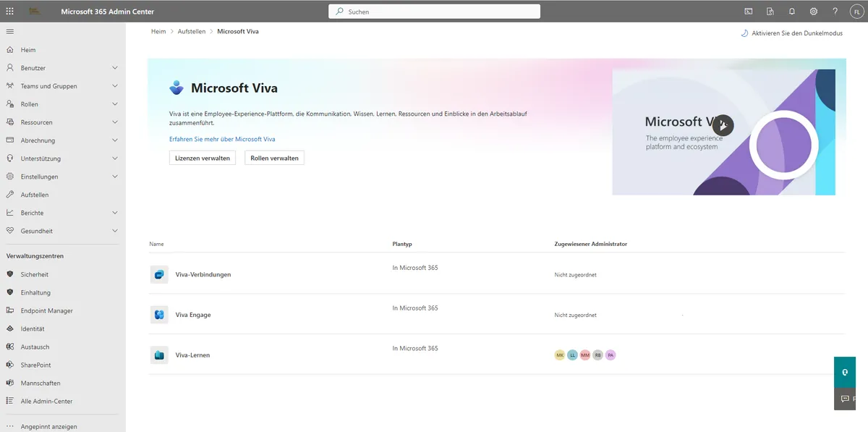Click the SharePoint icon in sidebar
Screen dimensions: 868x432
pyautogui.click(x=10, y=365)
